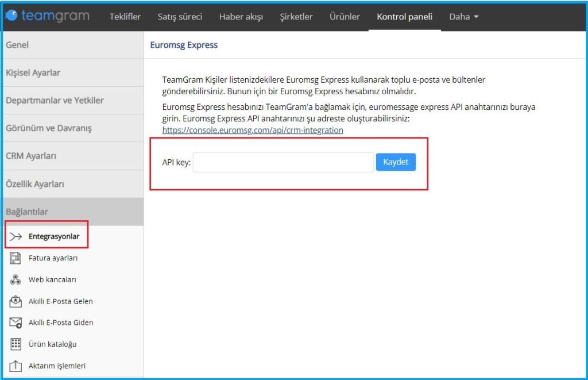
Task: Open the console.euromsg.com crm-integration link
Action: (253, 130)
